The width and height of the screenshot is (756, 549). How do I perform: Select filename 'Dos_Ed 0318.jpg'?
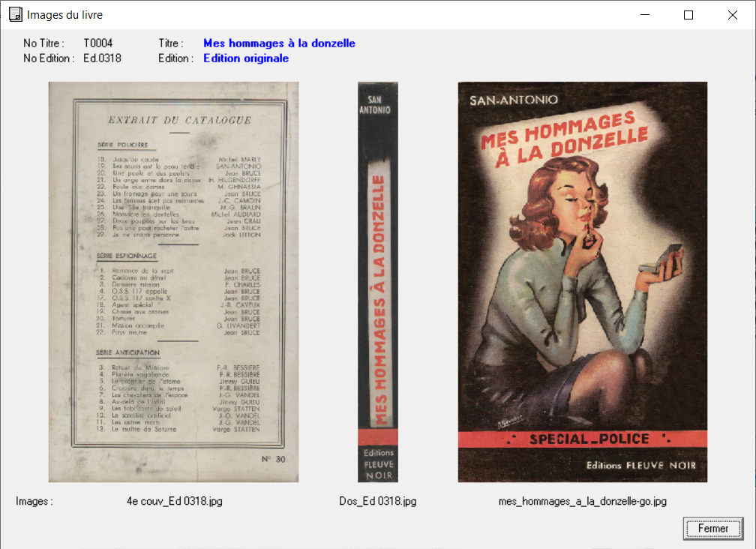coord(377,501)
